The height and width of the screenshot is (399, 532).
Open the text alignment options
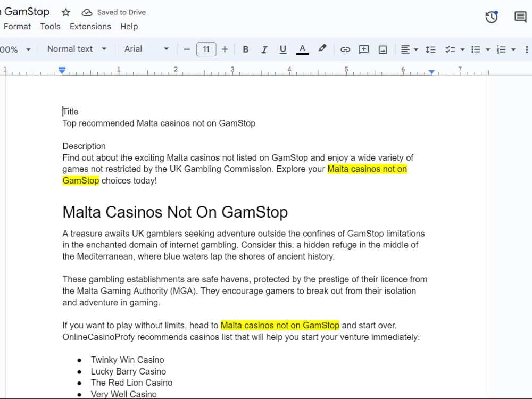click(x=409, y=49)
